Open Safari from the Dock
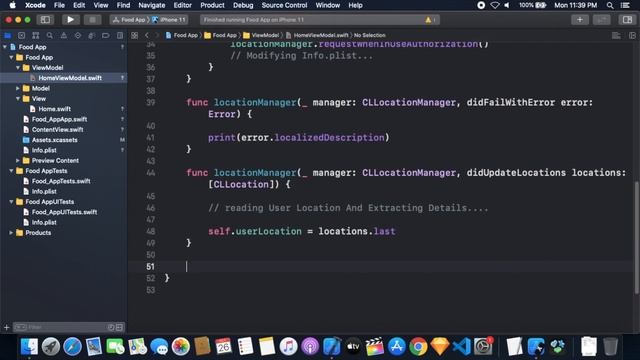This screenshot has height=360, width=640. tap(72, 347)
